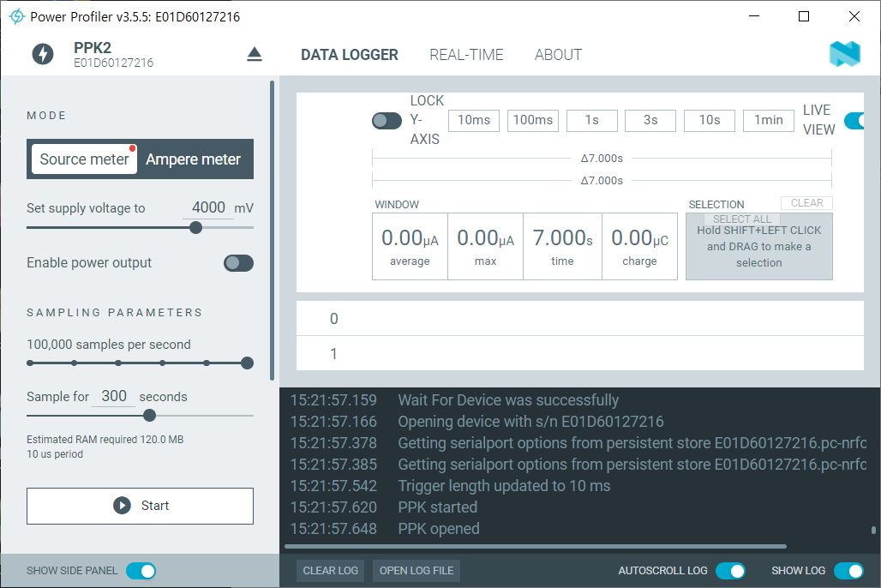This screenshot has width=881, height=588.
Task: Click CLEAR LOG button
Action: pyautogui.click(x=331, y=571)
